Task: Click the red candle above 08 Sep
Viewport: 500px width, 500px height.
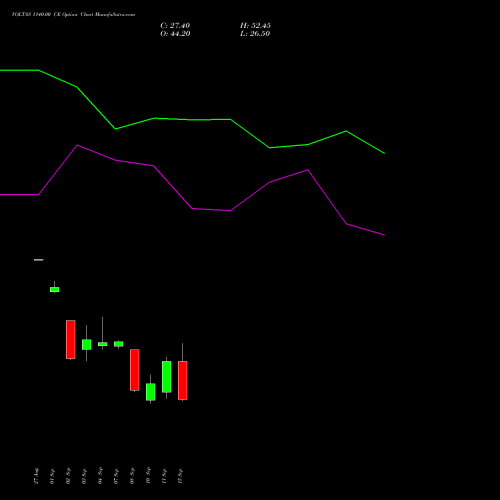Action: [135, 370]
